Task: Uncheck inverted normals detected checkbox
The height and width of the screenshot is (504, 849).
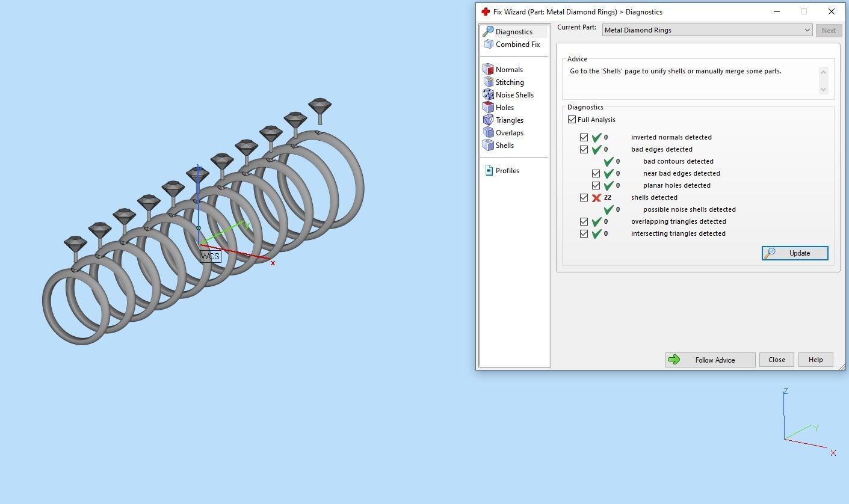Action: pyautogui.click(x=584, y=137)
